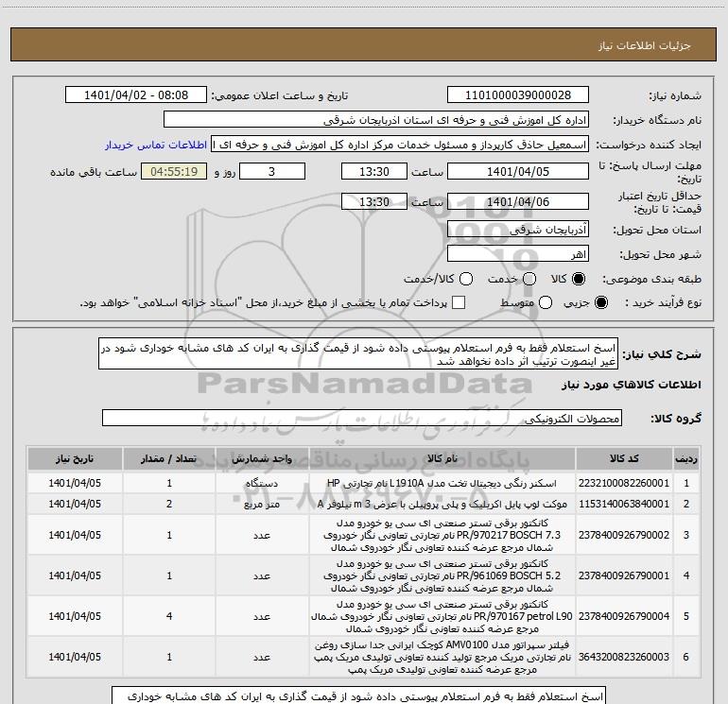Select product code 2232100082260001
This screenshot has height=704, width=728.
(x=624, y=483)
